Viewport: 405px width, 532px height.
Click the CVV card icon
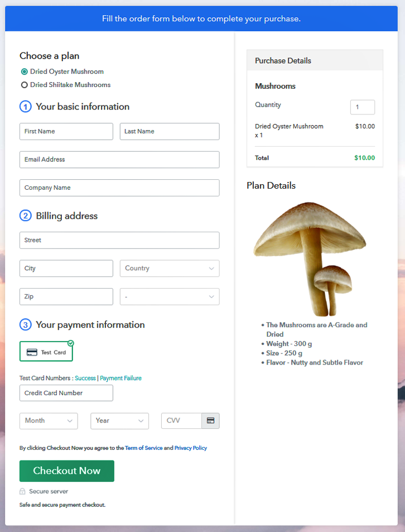coord(210,421)
